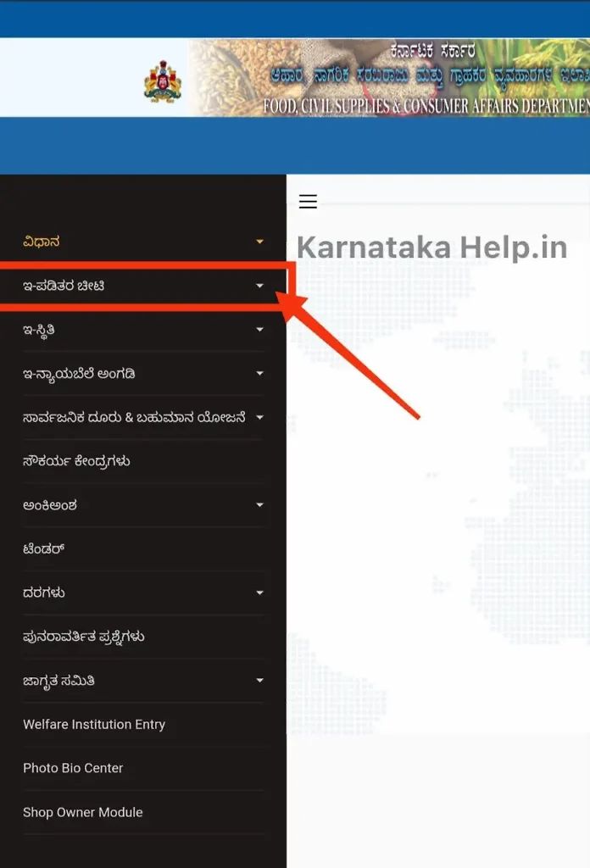Open the ಸೌಕರ್ಯ ಕೇಂದ್ರಗಳು link
Image resolution: width=590 pixels, height=868 pixels.
(x=77, y=461)
